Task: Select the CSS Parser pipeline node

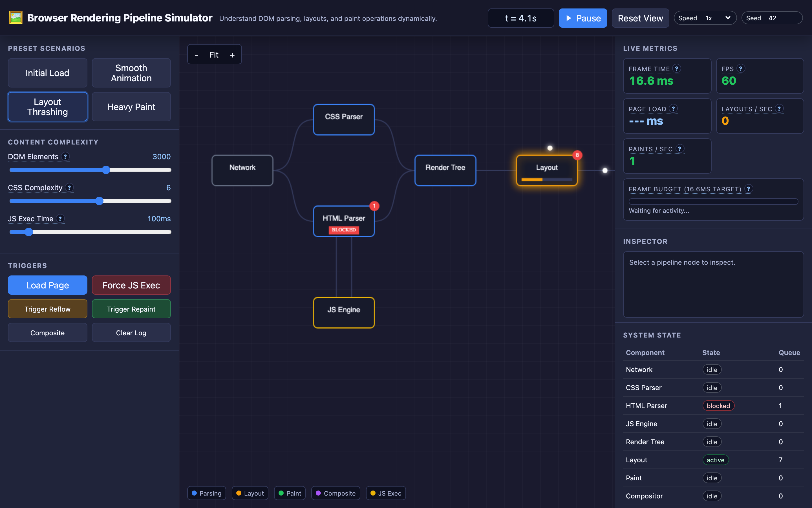Action: click(344, 120)
